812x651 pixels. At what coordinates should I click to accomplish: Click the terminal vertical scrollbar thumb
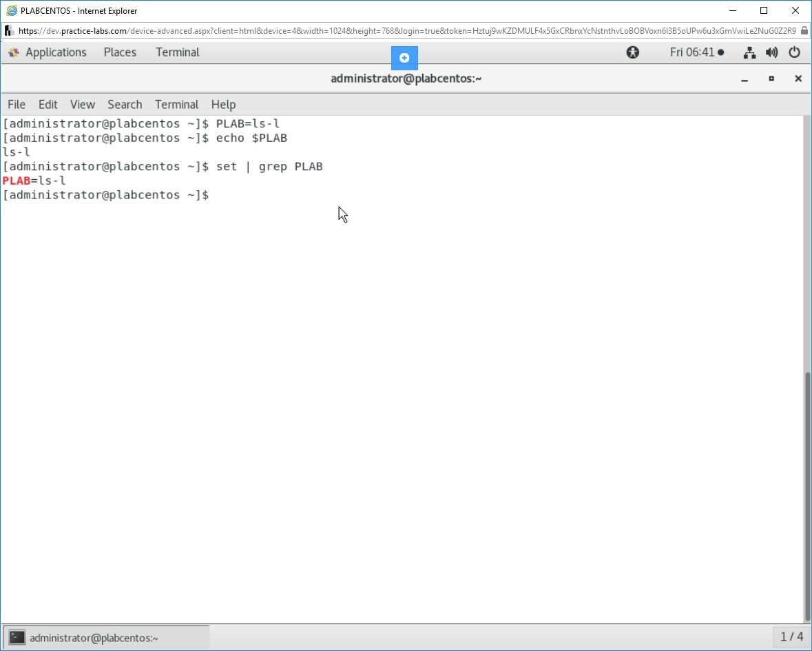click(806, 496)
